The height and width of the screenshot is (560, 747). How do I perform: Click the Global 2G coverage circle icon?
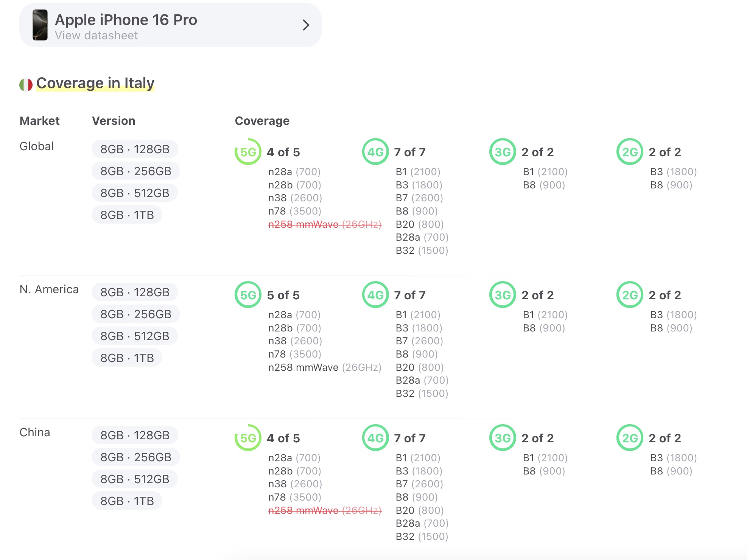click(630, 152)
